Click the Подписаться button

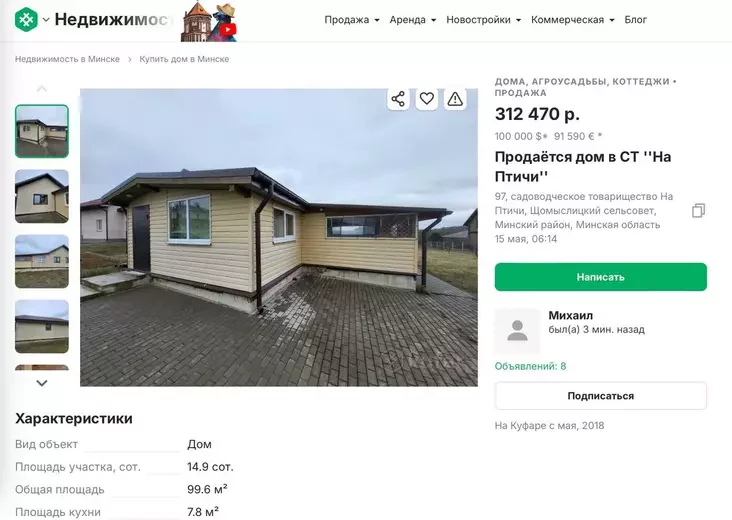601,396
